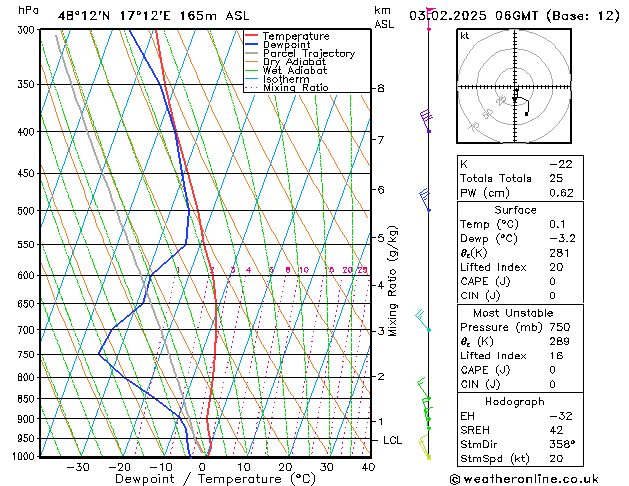Click the blue wind barb near 500 hPa

[425, 200]
